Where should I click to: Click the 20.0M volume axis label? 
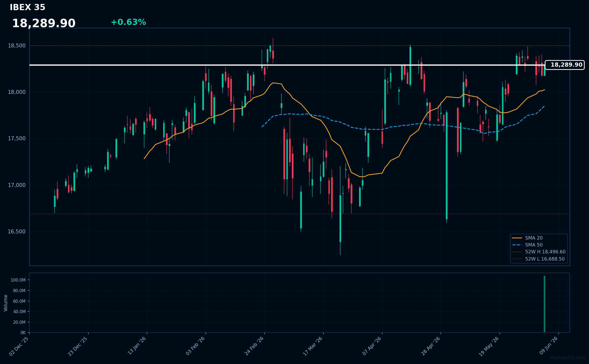click(x=19, y=322)
